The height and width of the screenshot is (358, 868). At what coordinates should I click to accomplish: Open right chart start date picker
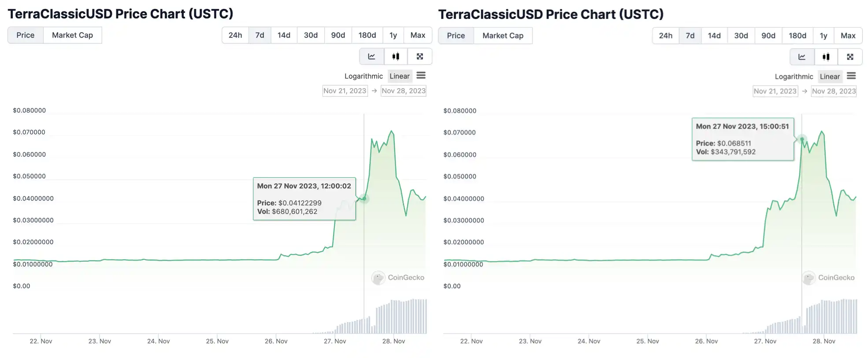click(x=775, y=91)
